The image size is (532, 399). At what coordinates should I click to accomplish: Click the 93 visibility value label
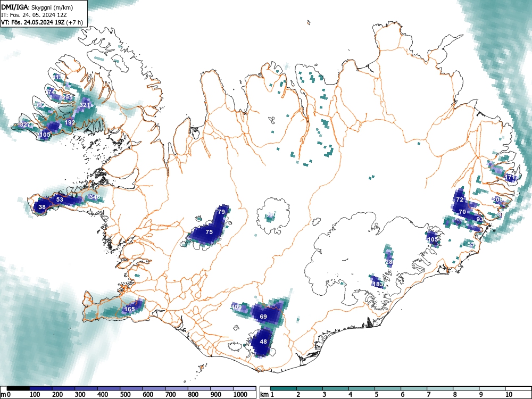click(x=480, y=219)
